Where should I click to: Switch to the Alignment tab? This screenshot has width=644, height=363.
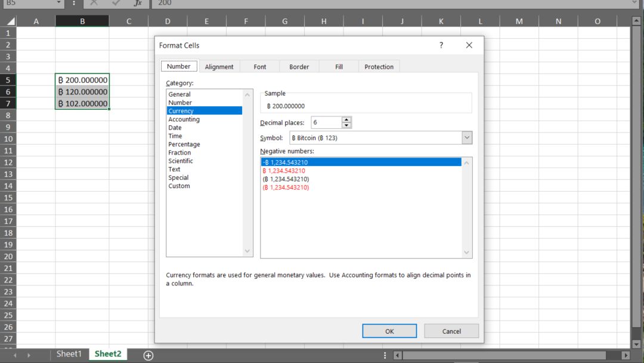click(x=219, y=67)
